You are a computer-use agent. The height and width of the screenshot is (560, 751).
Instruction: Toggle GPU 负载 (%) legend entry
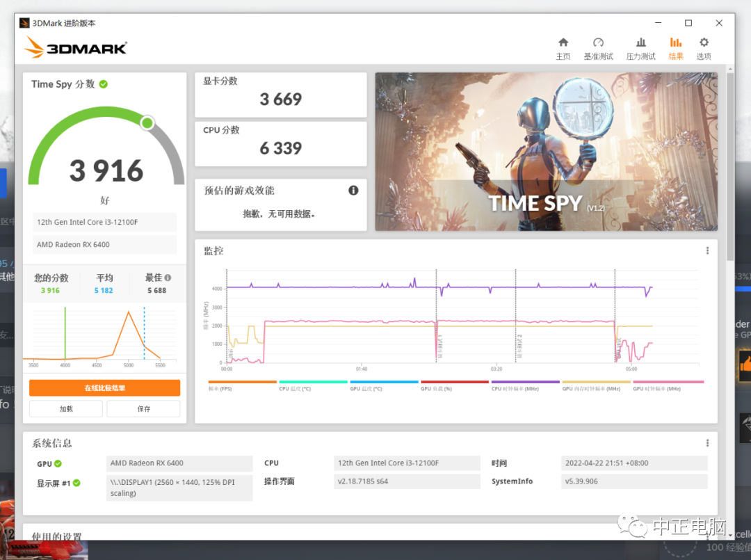tap(455, 385)
